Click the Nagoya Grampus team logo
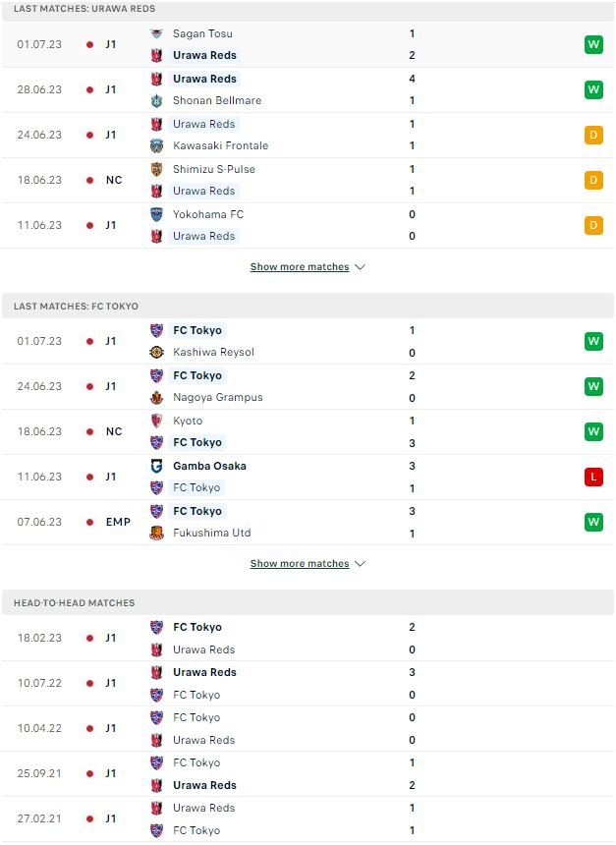Image resolution: width=616 pixels, height=845 pixels. 156,398
